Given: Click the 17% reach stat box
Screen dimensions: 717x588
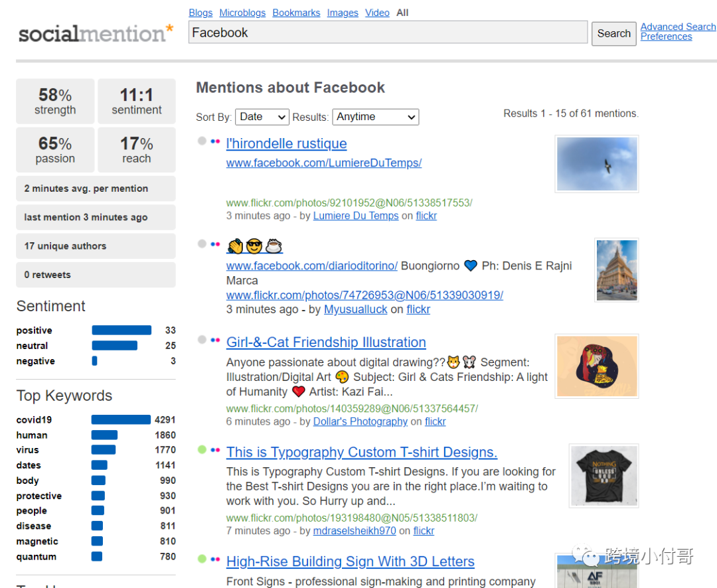Looking at the screenshot, I should click(137, 150).
